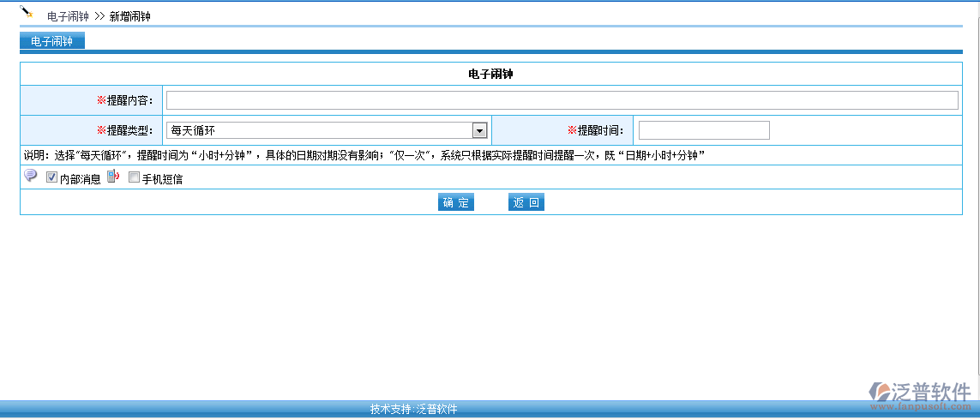Screen dimensions: 980x420
Task: Click 技术支持:泛普软件 in the footer bar
Action: pyautogui.click(x=413, y=410)
